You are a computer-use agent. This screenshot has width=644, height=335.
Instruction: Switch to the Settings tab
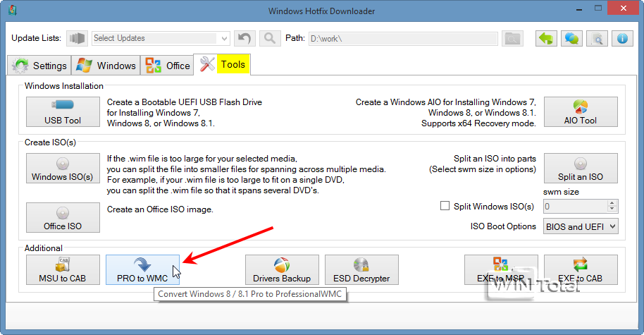click(39, 66)
